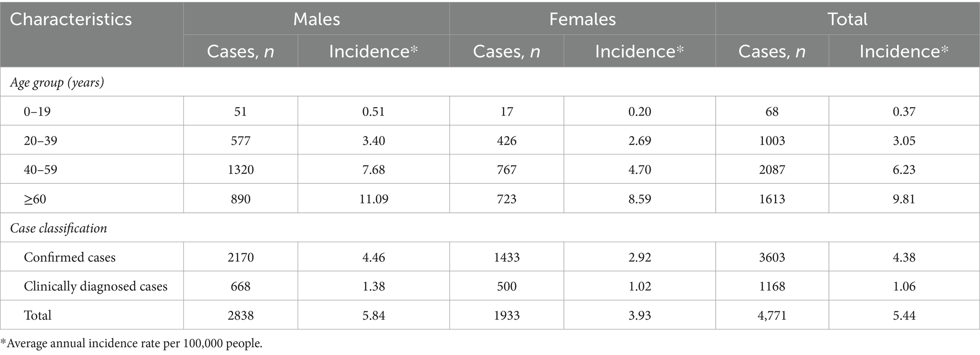Click the female cases value 1433

(507, 257)
